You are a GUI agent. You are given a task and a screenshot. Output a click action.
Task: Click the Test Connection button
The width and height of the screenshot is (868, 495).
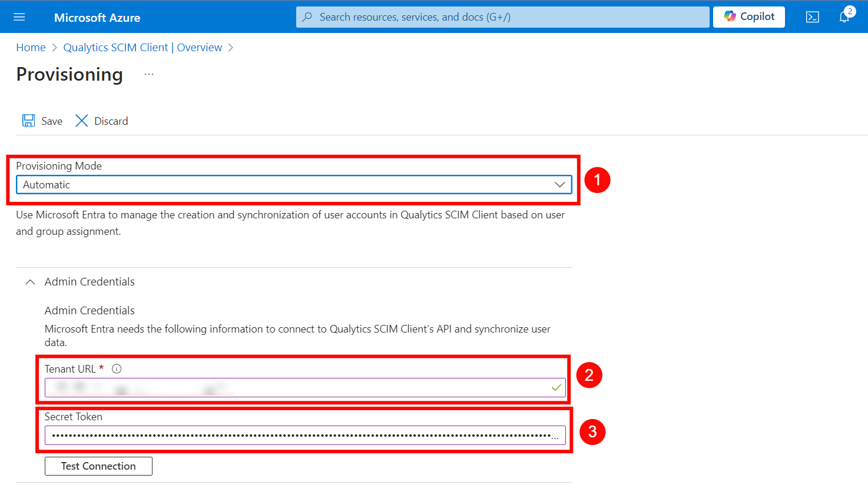point(98,466)
